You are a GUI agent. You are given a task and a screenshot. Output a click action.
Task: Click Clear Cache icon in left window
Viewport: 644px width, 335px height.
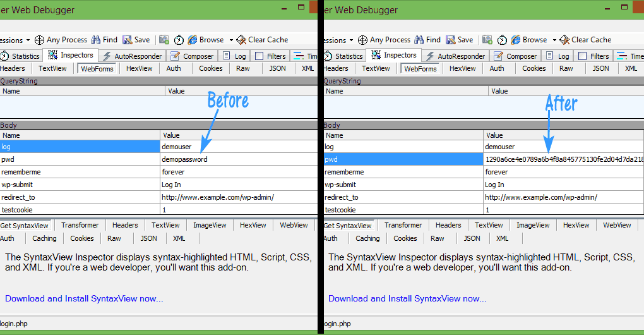coord(241,40)
